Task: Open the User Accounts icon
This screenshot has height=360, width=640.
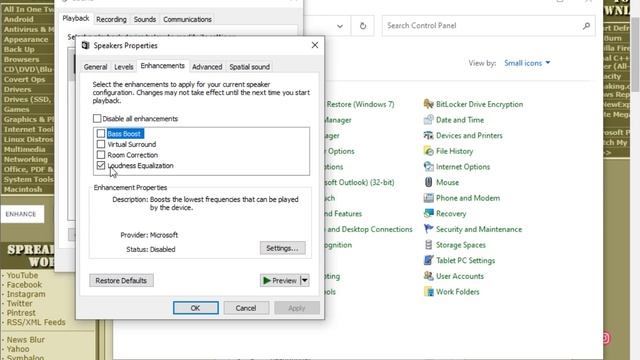Action: [x=428, y=276]
